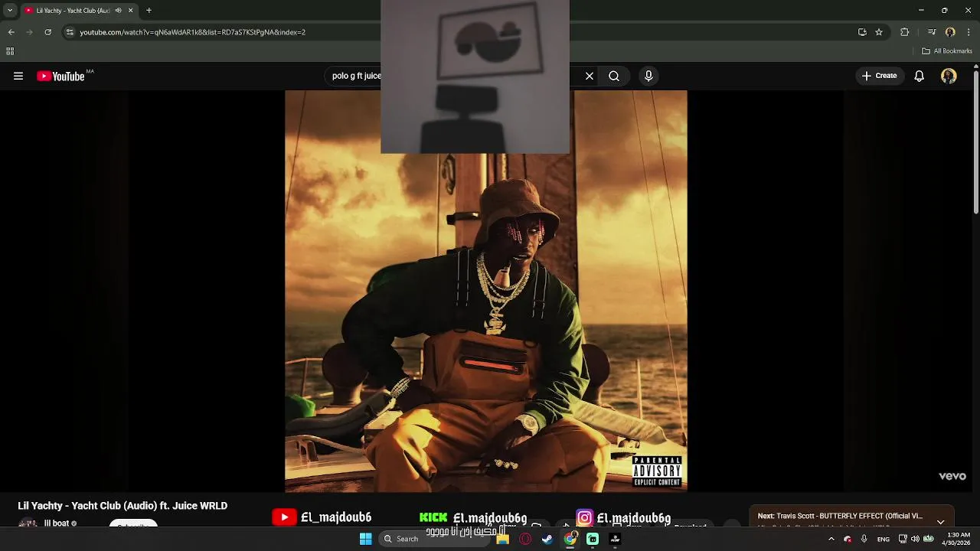Open the YouTube guide hamburger menu
Image resolution: width=980 pixels, height=551 pixels.
tap(18, 76)
